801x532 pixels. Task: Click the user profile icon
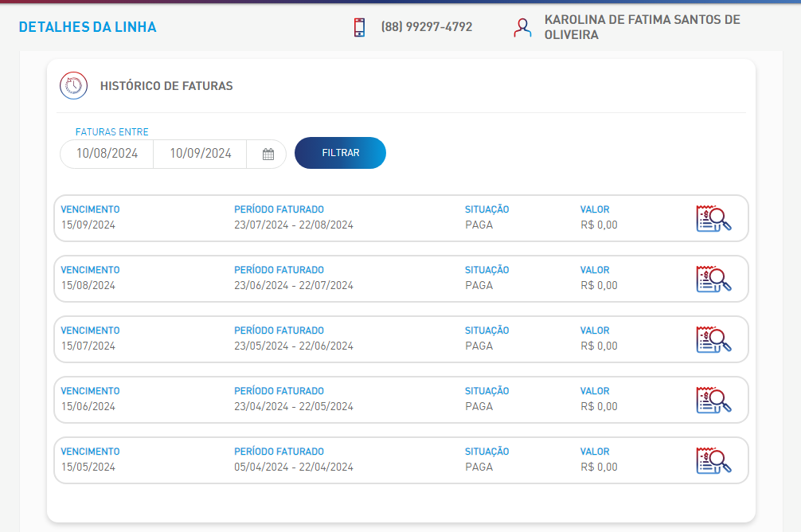tap(522, 28)
